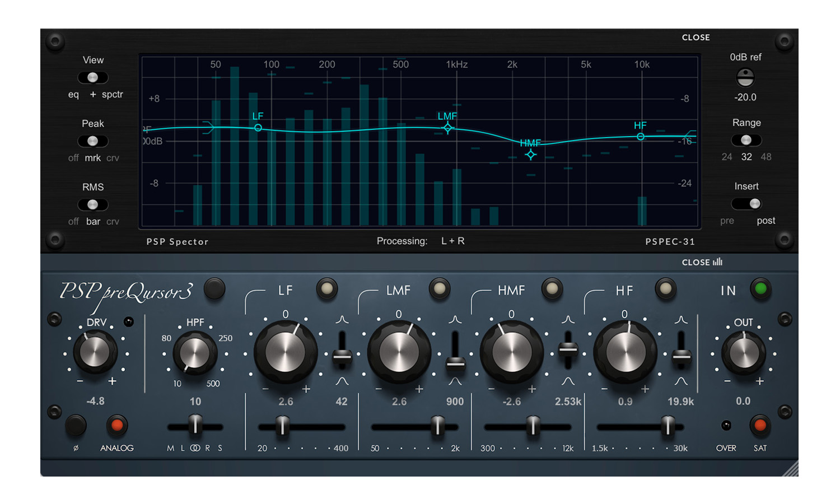The width and height of the screenshot is (840, 504).
Task: Click the HF gain knob
Action: tap(624, 353)
